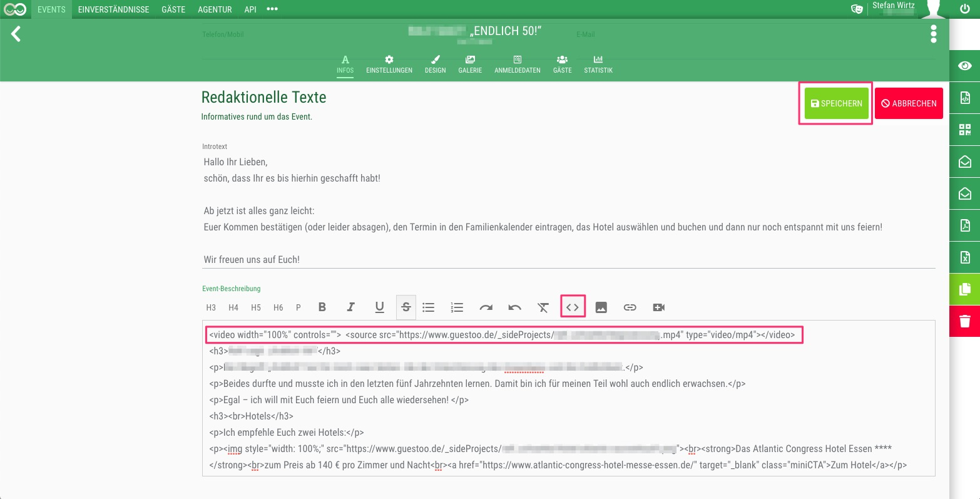Insert a hyperlink in the editor

click(x=630, y=307)
